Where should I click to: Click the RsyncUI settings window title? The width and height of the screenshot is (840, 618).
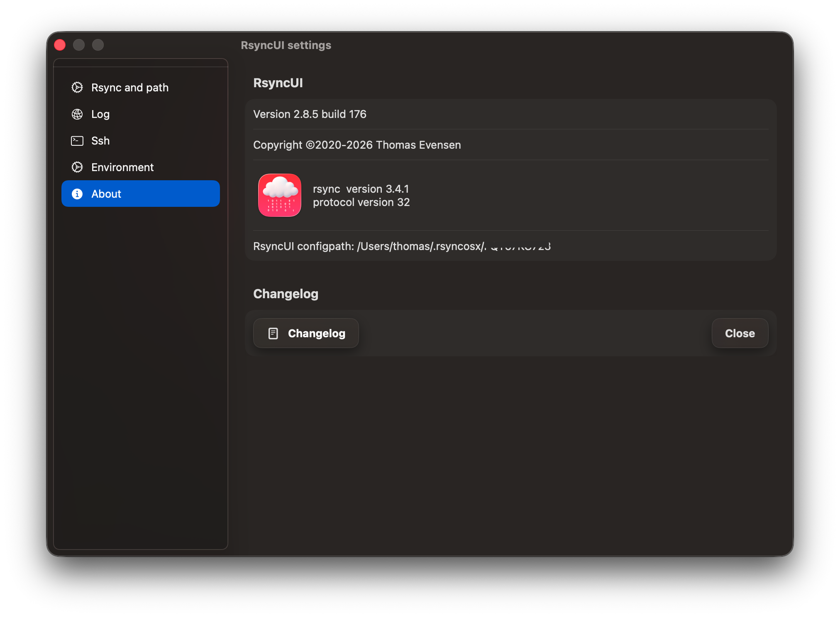(x=286, y=45)
